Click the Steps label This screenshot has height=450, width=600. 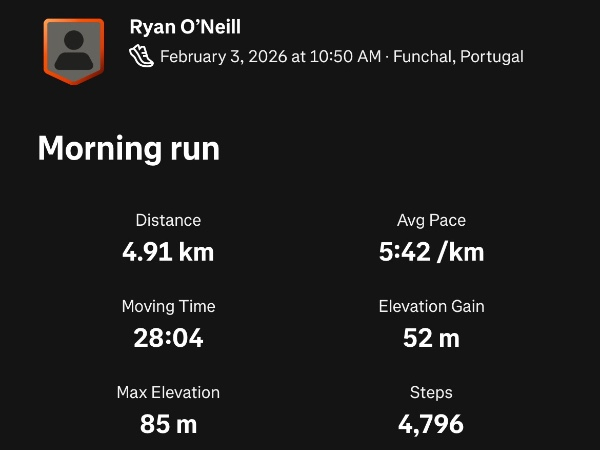[431, 392]
